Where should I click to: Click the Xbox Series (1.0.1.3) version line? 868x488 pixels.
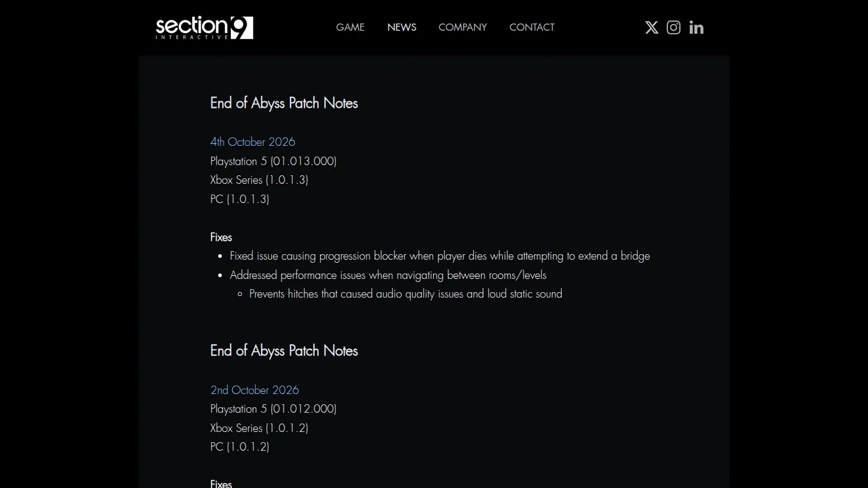click(259, 180)
